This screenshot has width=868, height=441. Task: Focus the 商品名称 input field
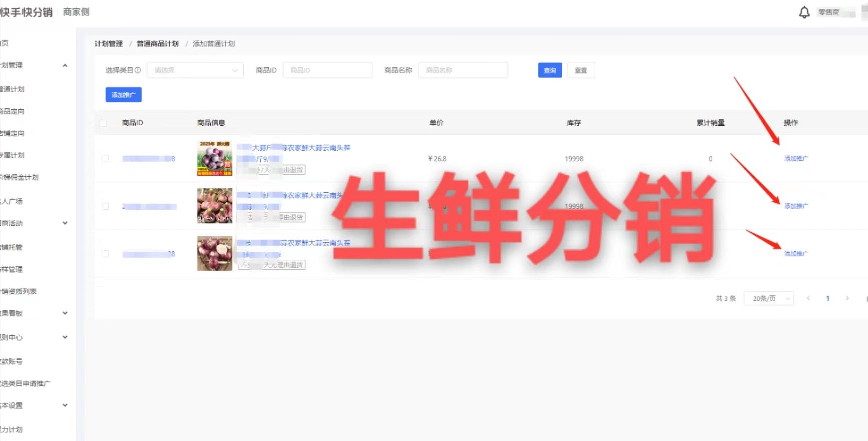[x=463, y=70]
